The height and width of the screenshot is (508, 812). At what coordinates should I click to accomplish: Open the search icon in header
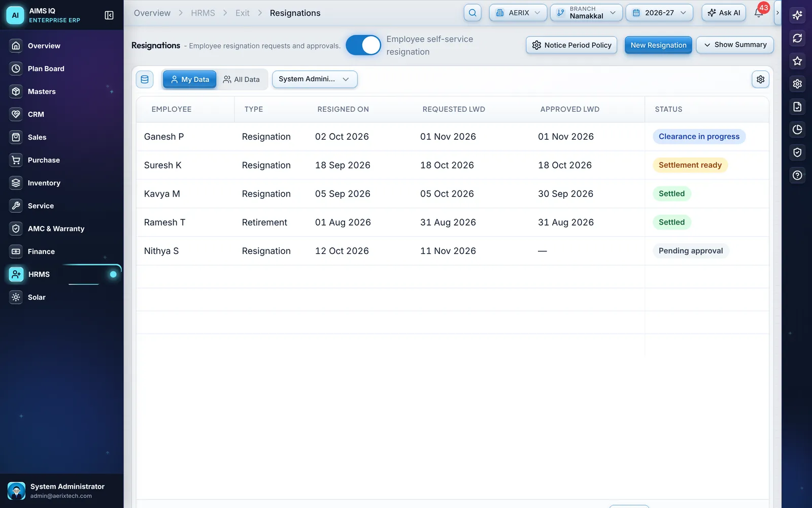(472, 13)
